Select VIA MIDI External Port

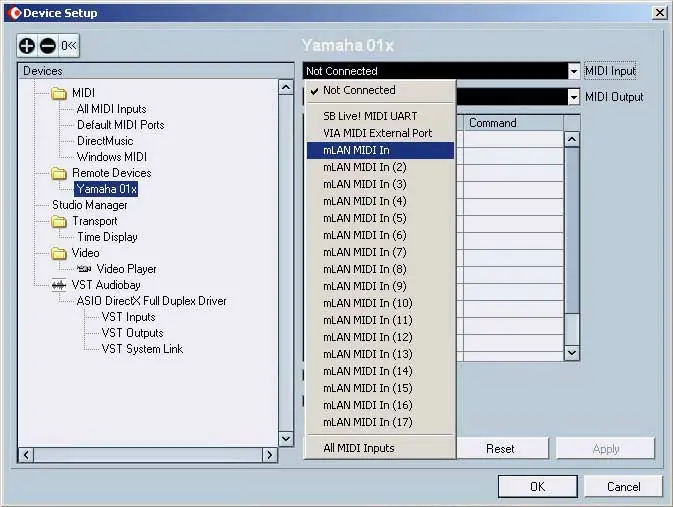pos(380,133)
